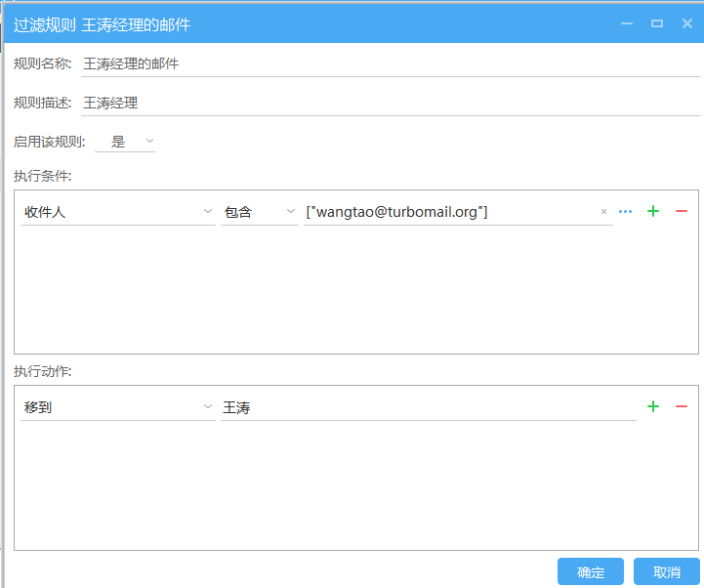Minimize the filter rule dialog
The image size is (704, 588).
pyautogui.click(x=627, y=23)
